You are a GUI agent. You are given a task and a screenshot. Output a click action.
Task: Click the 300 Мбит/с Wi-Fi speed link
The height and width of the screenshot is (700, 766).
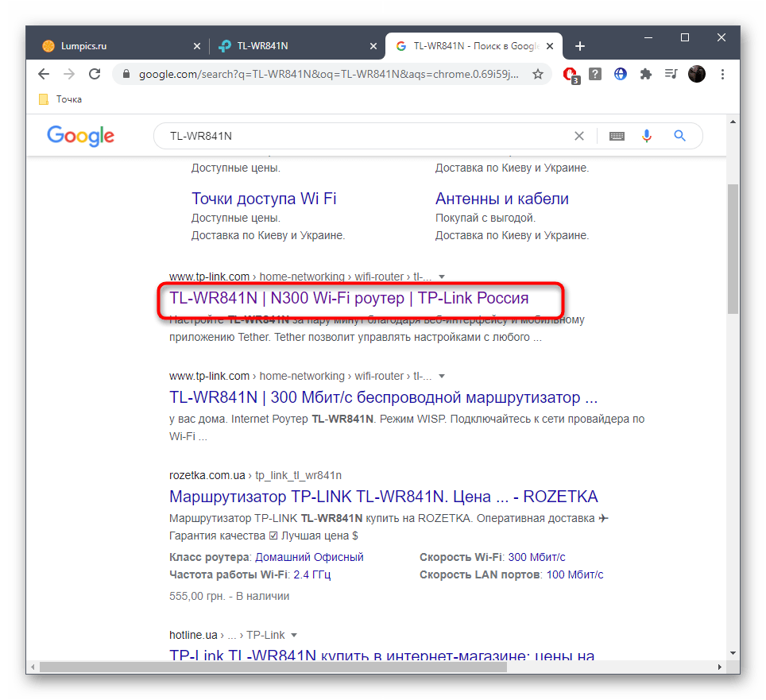[536, 557]
